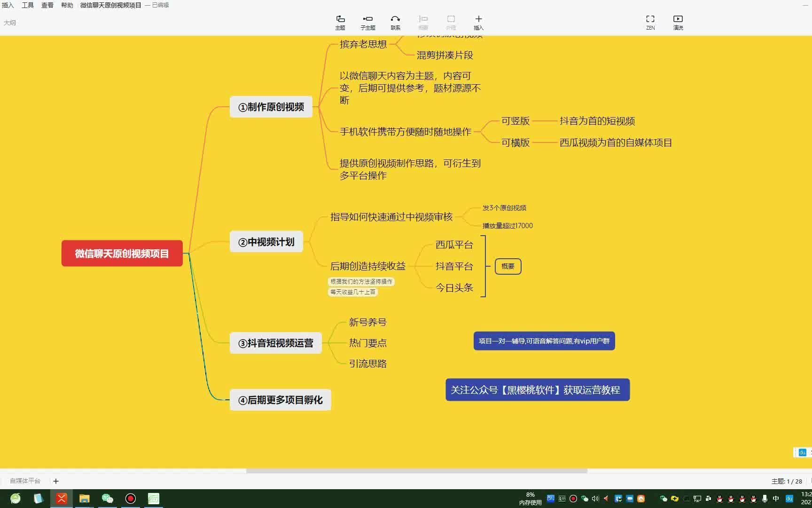Select the 抖音平台 subtopic
The height and width of the screenshot is (508, 812).
[x=454, y=266]
